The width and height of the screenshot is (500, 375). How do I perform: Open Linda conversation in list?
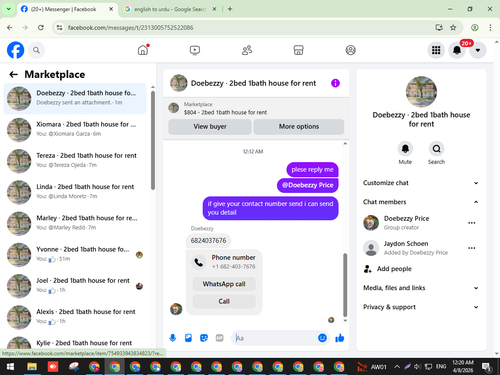coord(75,192)
